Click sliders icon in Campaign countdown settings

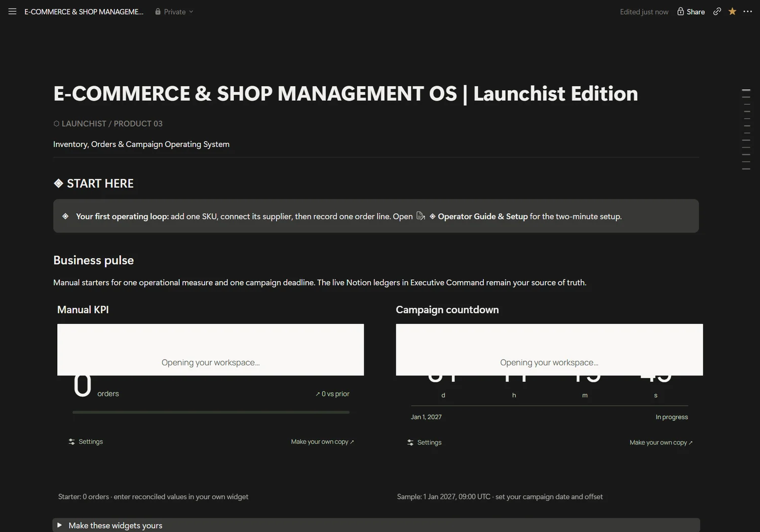tap(410, 442)
